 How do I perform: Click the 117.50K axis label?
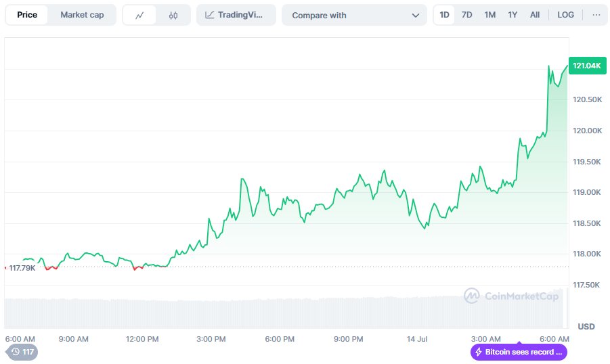click(x=586, y=285)
